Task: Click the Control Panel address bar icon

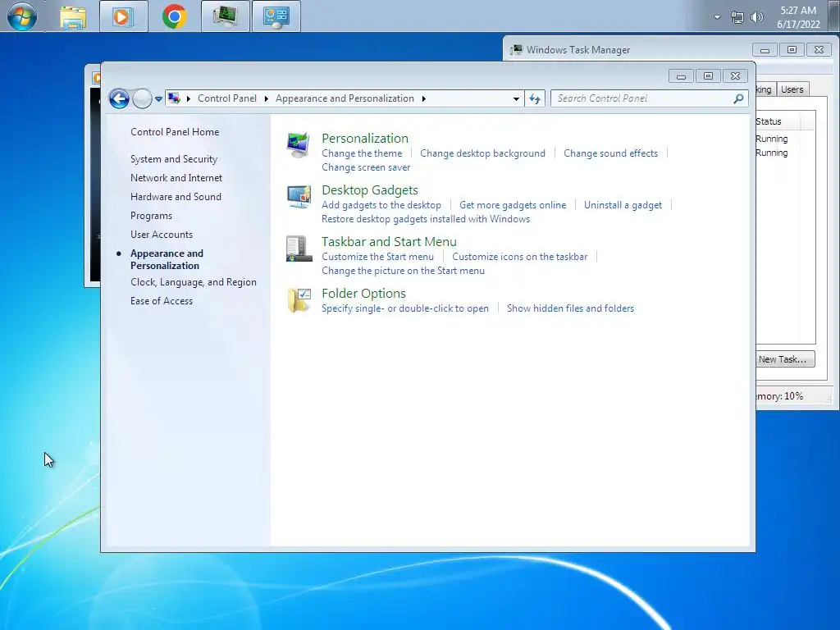Action: coord(174,98)
